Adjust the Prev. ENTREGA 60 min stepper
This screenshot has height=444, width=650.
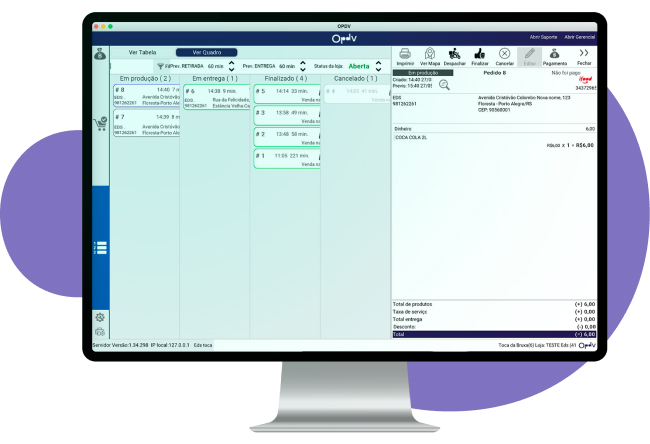[303, 66]
